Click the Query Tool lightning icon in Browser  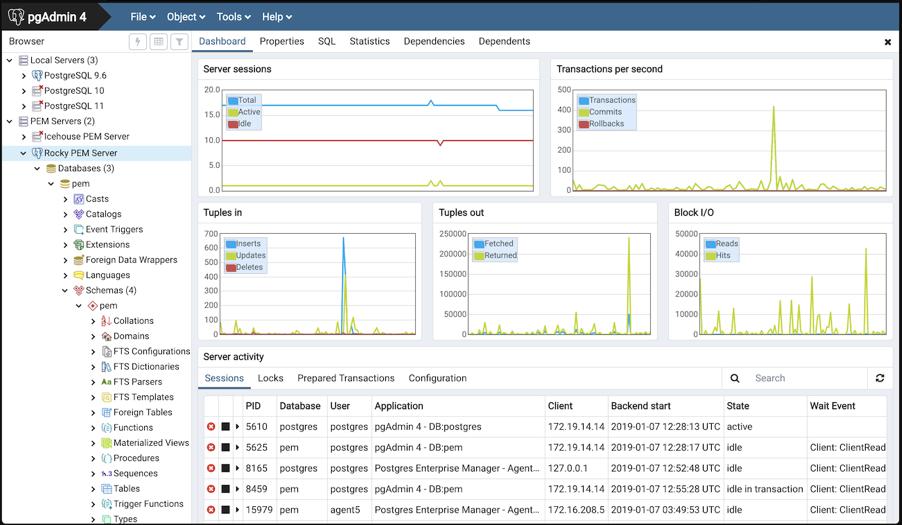pyautogui.click(x=137, y=41)
